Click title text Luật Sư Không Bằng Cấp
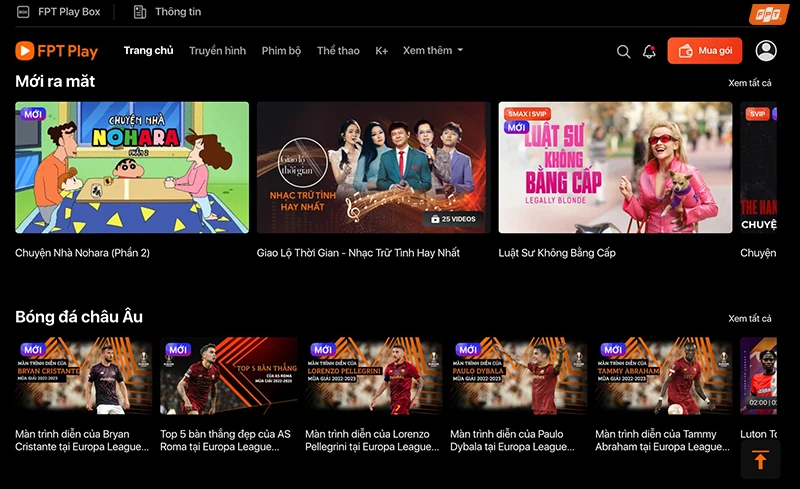The width and height of the screenshot is (800, 489). point(557,253)
